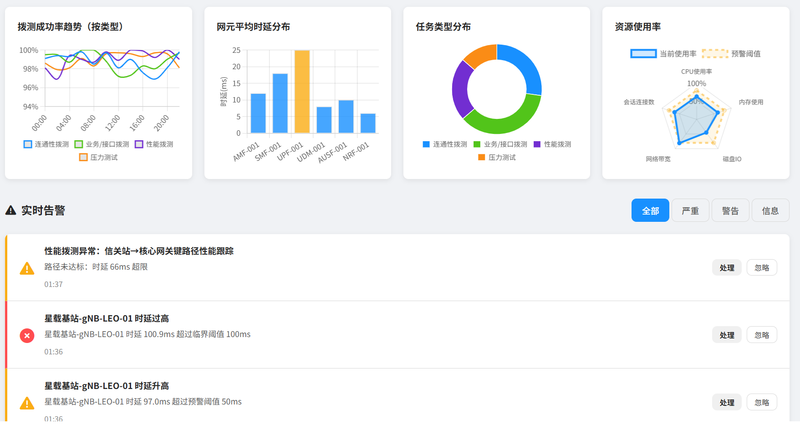The image size is (800, 440).
Task: Click the red error icon on the 时延过高 alert
Action: (27, 335)
